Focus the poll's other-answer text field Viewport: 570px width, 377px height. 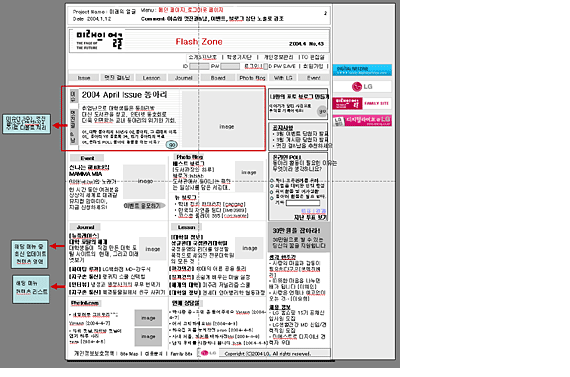point(302,203)
